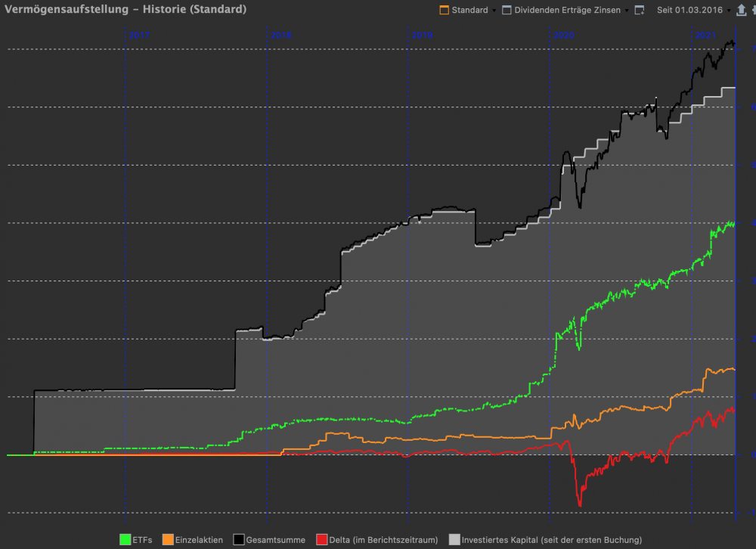The width and height of the screenshot is (756, 549).
Task: Click the gray Investiertes Kapital legend swatch
Action: [454, 540]
